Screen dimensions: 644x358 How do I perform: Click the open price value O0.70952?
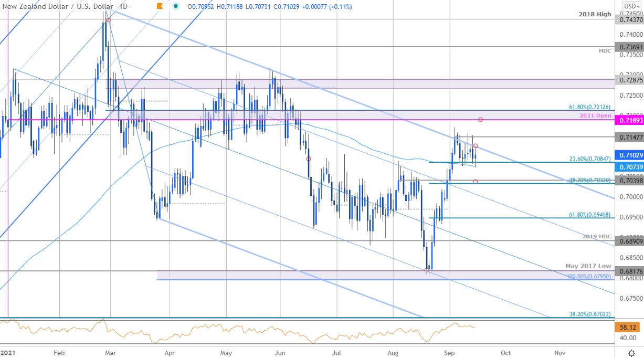200,7
